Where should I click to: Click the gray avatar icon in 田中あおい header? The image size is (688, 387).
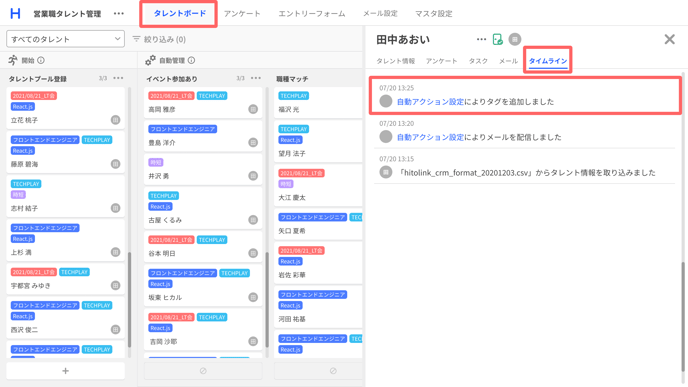tap(515, 39)
